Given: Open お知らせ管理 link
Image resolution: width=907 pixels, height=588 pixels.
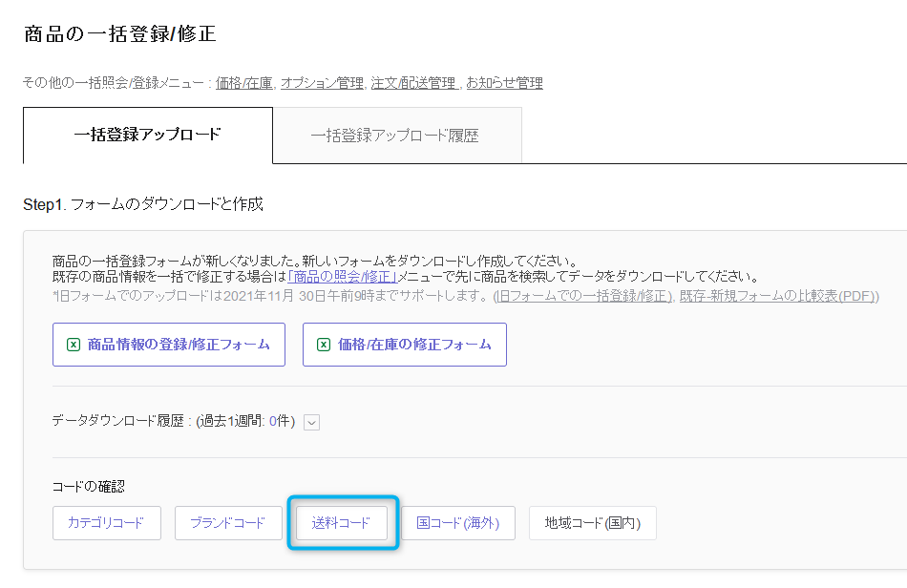Looking at the screenshot, I should pos(504,83).
